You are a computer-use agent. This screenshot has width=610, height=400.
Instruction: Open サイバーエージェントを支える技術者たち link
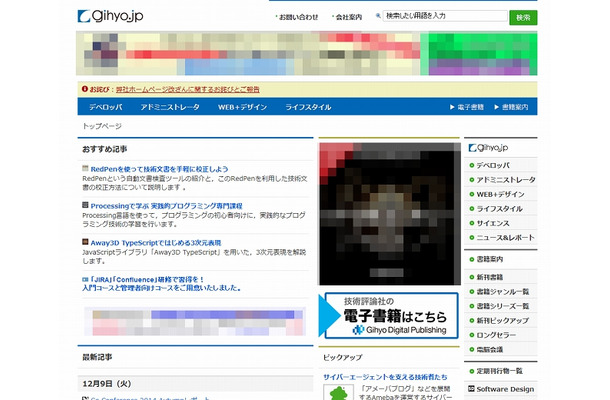(385, 377)
